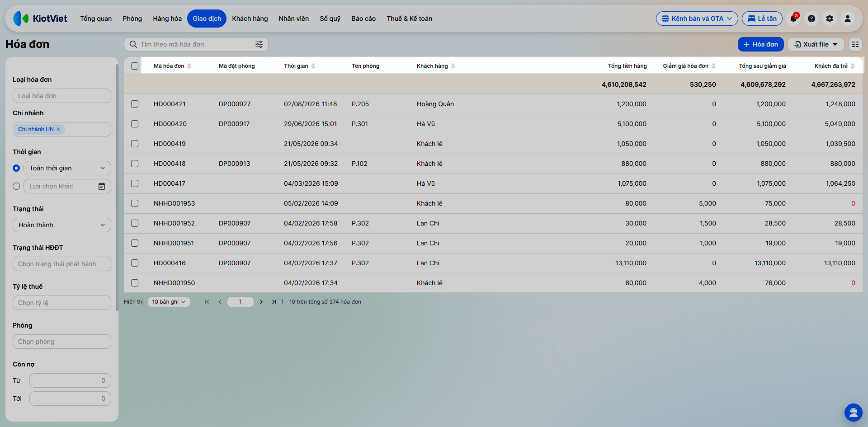Go to next page of invoices
This screenshot has width=868, height=427.
point(261,302)
